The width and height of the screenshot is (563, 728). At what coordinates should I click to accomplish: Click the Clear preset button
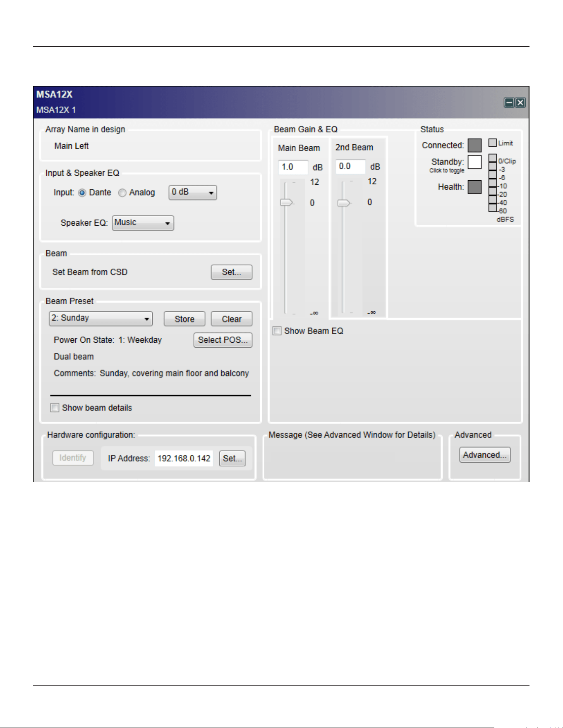(231, 319)
